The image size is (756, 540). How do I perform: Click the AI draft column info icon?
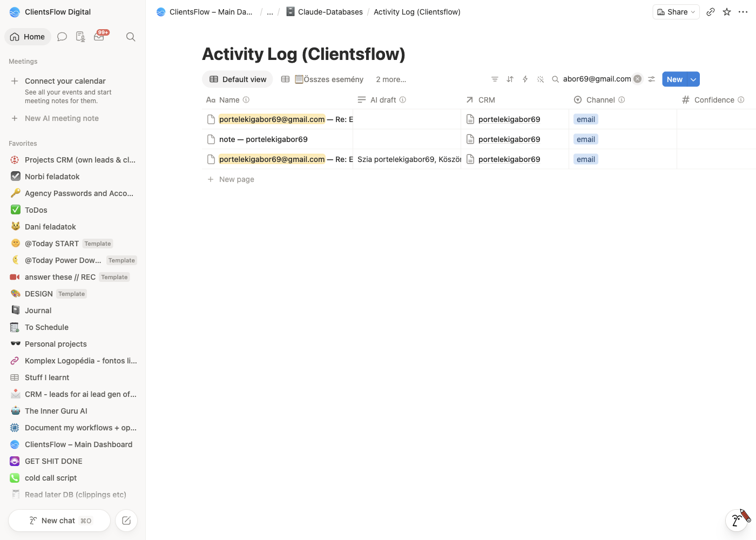pyautogui.click(x=403, y=100)
